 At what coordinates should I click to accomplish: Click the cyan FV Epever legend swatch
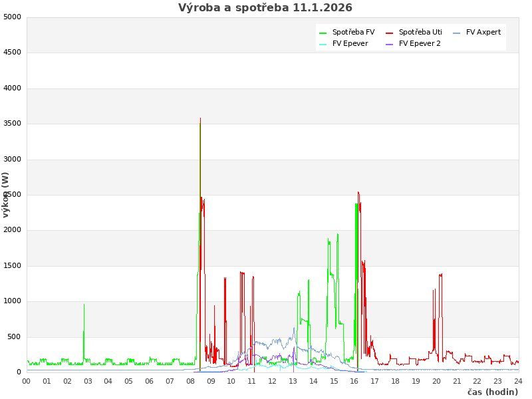(x=323, y=44)
